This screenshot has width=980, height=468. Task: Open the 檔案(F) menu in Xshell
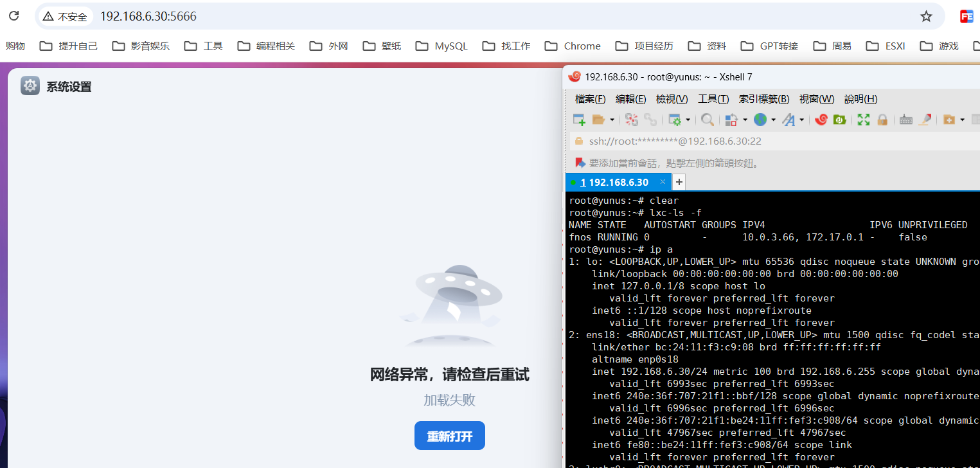(591, 99)
